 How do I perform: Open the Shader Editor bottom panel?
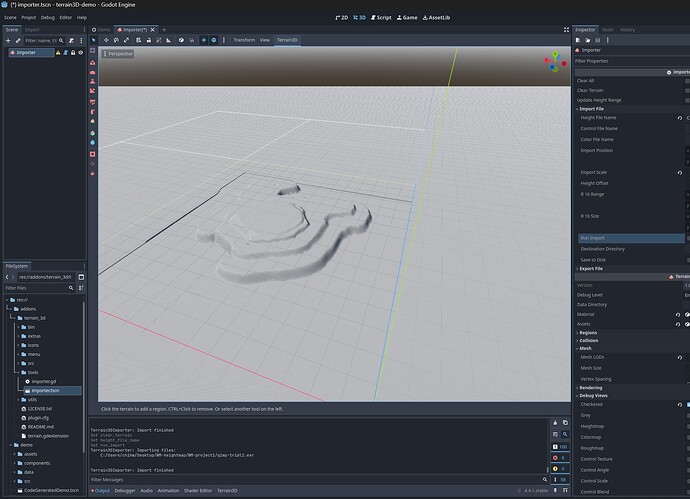click(x=198, y=491)
